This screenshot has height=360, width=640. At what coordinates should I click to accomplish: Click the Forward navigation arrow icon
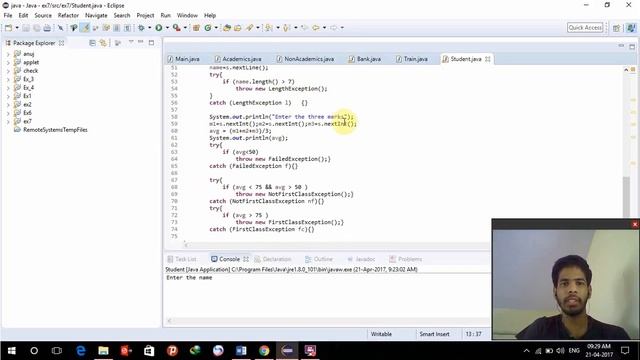333,28
